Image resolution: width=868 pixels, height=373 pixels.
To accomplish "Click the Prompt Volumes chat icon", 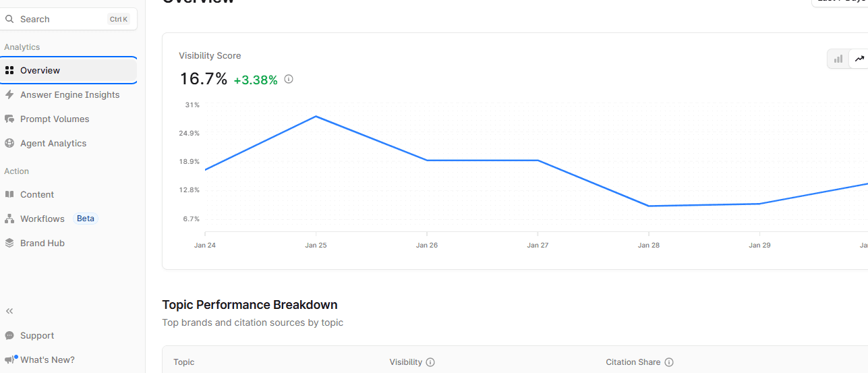I will coord(9,119).
